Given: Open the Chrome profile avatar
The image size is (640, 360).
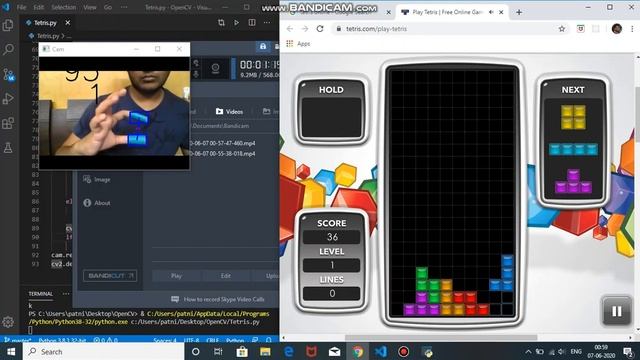Looking at the screenshot, I should (617, 29).
